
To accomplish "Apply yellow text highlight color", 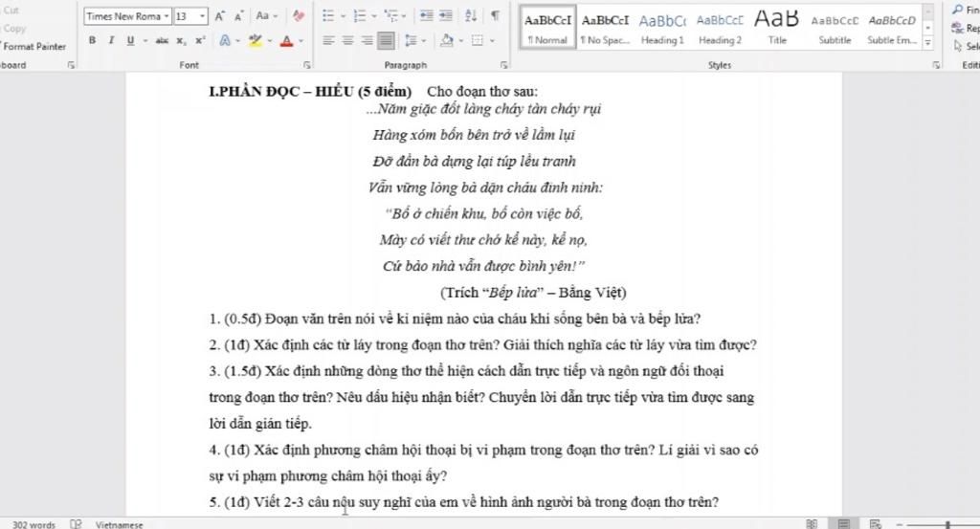I will (255, 40).
